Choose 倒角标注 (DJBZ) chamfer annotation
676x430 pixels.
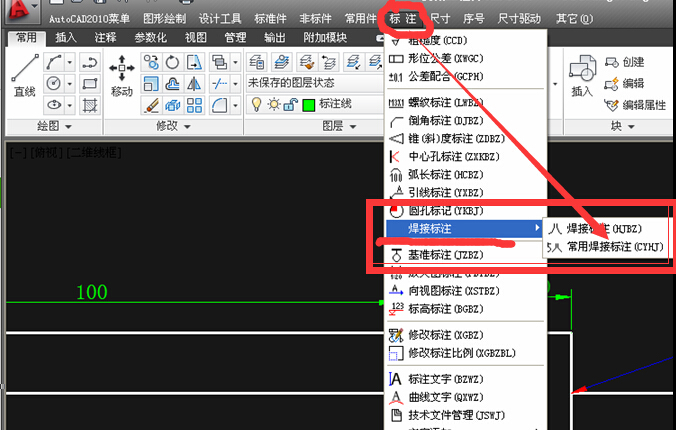[445, 120]
